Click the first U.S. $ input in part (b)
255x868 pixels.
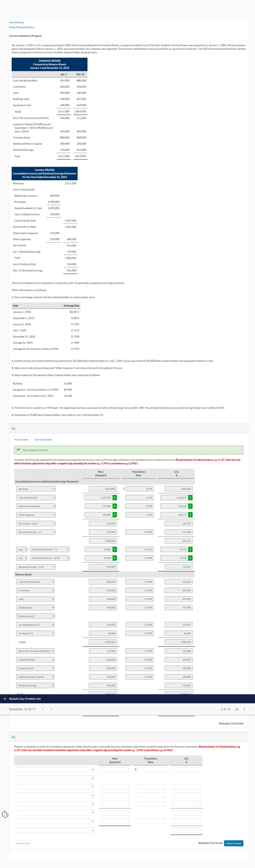click(186, 769)
